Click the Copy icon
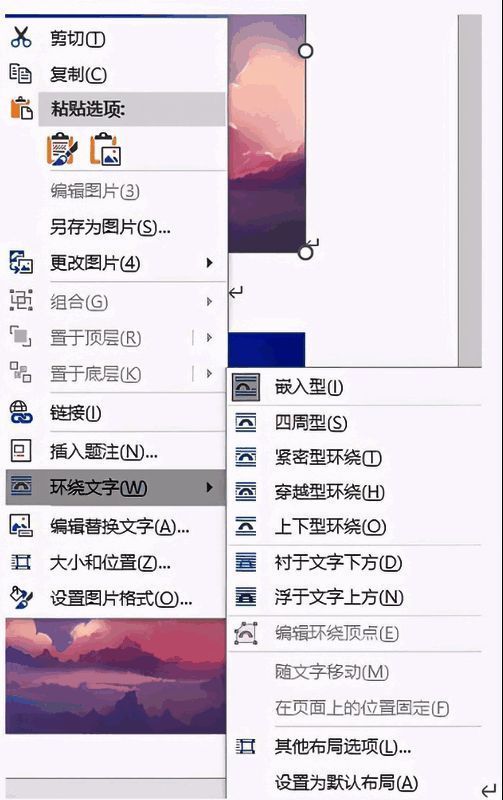 [21, 73]
